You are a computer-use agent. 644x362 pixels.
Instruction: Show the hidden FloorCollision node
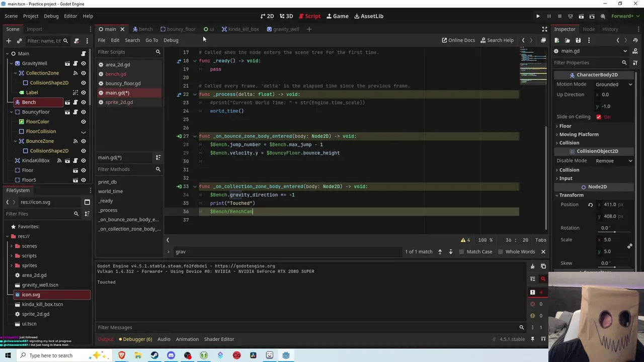click(x=84, y=131)
